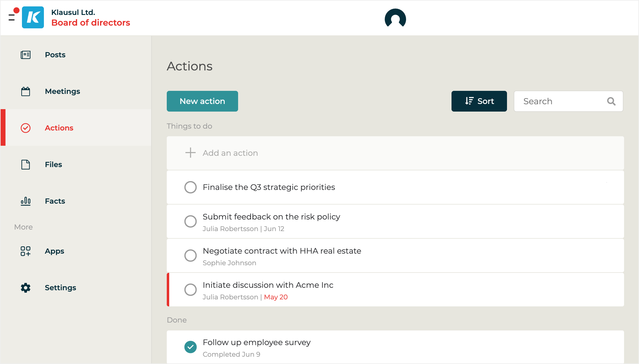Tick Initiate discussion with Acme Inc
Screen dimensions: 639x364
point(191,290)
